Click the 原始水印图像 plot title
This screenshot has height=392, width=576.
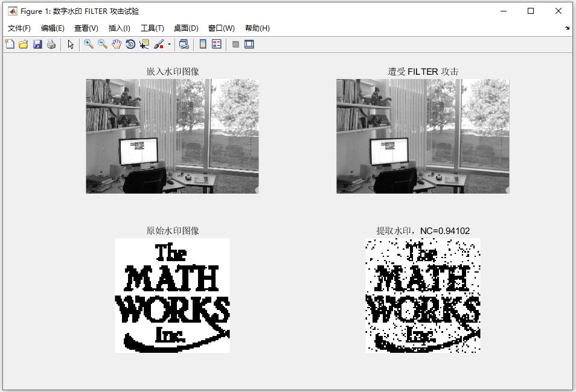pyautogui.click(x=173, y=230)
